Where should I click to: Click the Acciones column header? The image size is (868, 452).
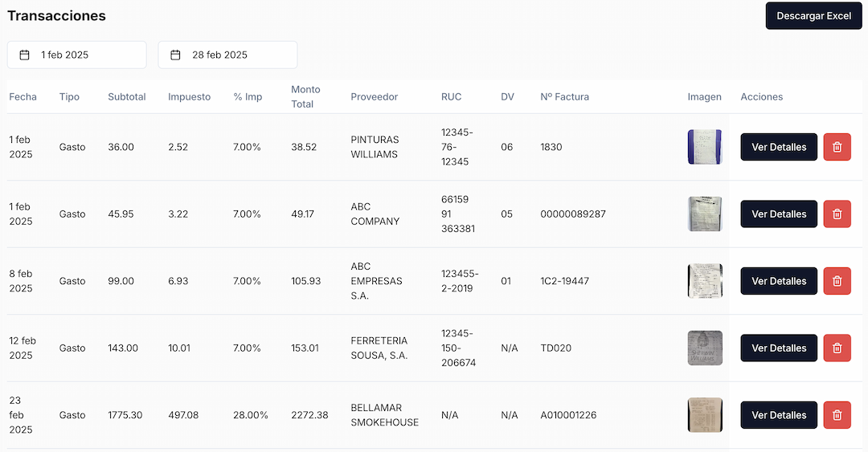762,97
